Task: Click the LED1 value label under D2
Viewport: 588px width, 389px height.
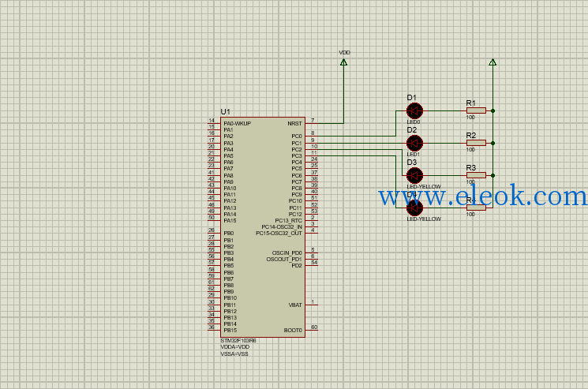Action: tap(414, 155)
